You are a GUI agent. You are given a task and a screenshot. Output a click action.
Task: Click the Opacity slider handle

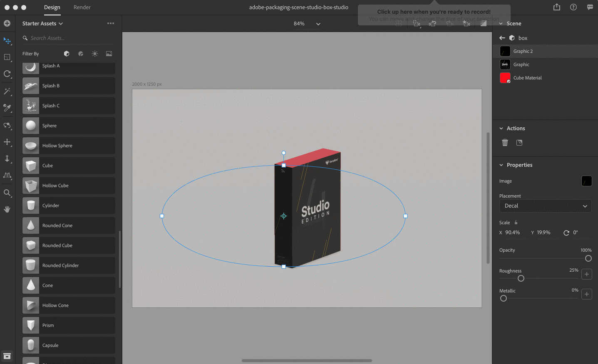588,258
